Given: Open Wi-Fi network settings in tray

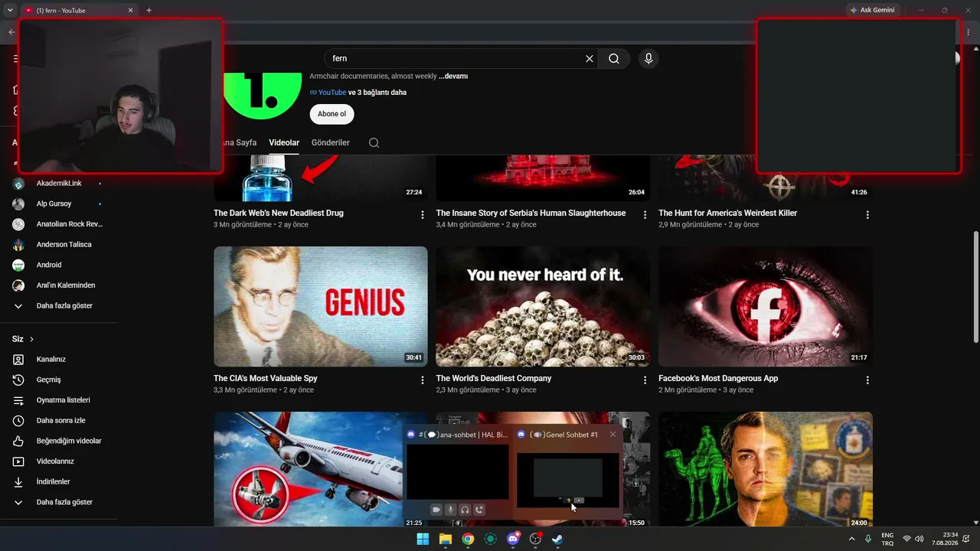Looking at the screenshot, I should [907, 539].
